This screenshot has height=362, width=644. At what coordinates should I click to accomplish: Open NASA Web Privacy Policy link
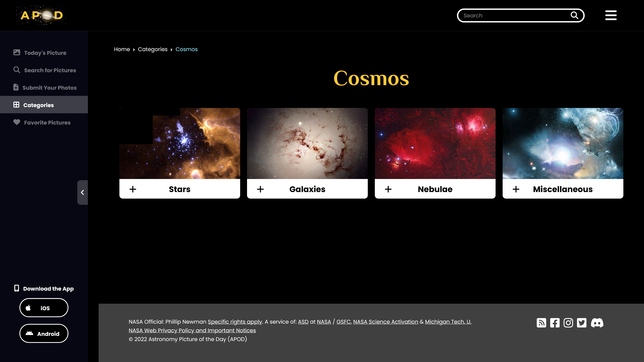click(x=192, y=330)
